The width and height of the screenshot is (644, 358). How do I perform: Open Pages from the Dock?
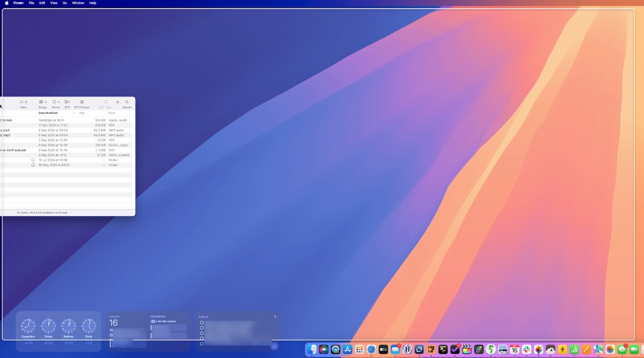[x=586, y=349]
